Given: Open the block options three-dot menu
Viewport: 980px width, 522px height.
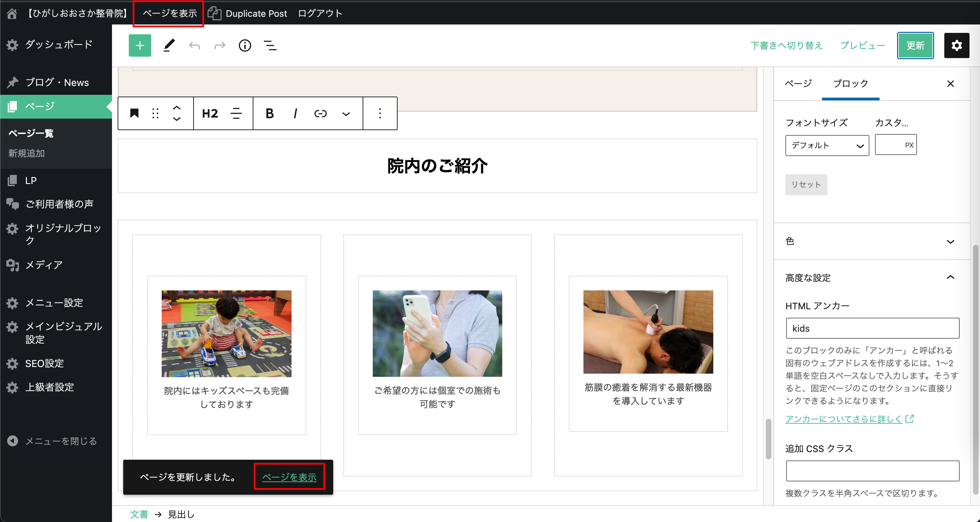Looking at the screenshot, I should pyautogui.click(x=380, y=113).
